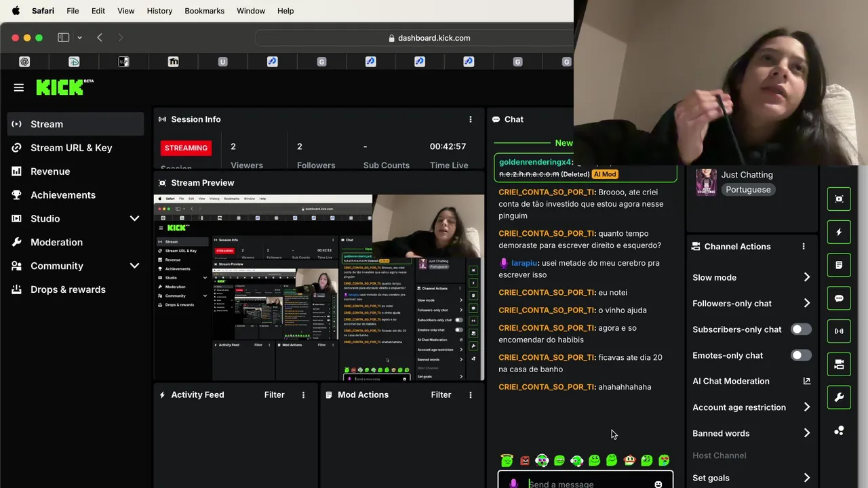Click the stream preview panel icon in right rail
The image size is (868, 488).
839,199
